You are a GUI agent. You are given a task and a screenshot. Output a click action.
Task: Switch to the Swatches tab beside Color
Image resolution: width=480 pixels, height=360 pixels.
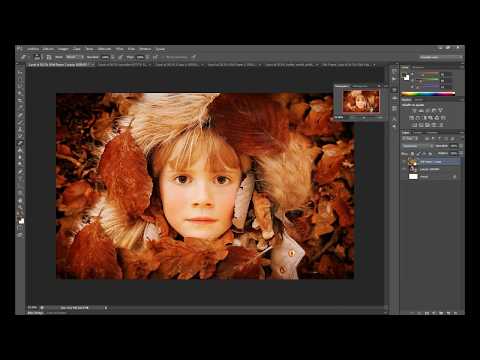pyautogui.click(x=418, y=67)
